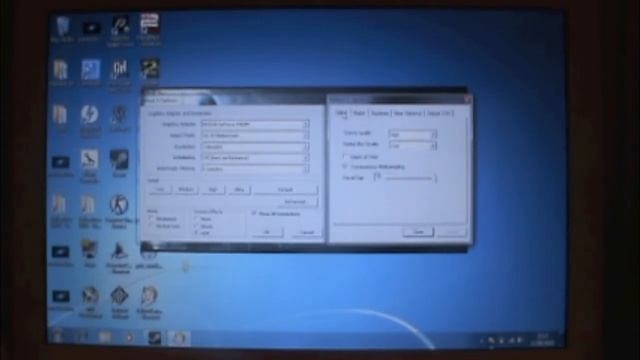Open the Aspect Ratio dropdown
Screen dimensions: 640x360
pos(255,135)
